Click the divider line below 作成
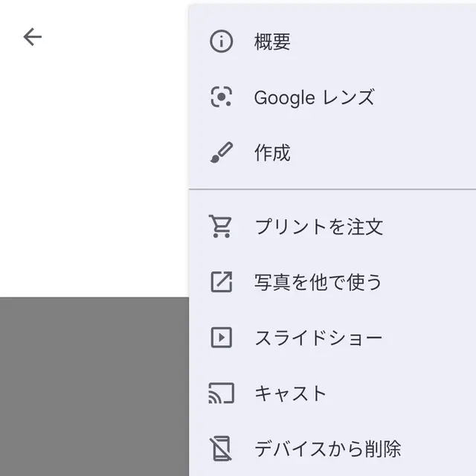 tap(332, 189)
